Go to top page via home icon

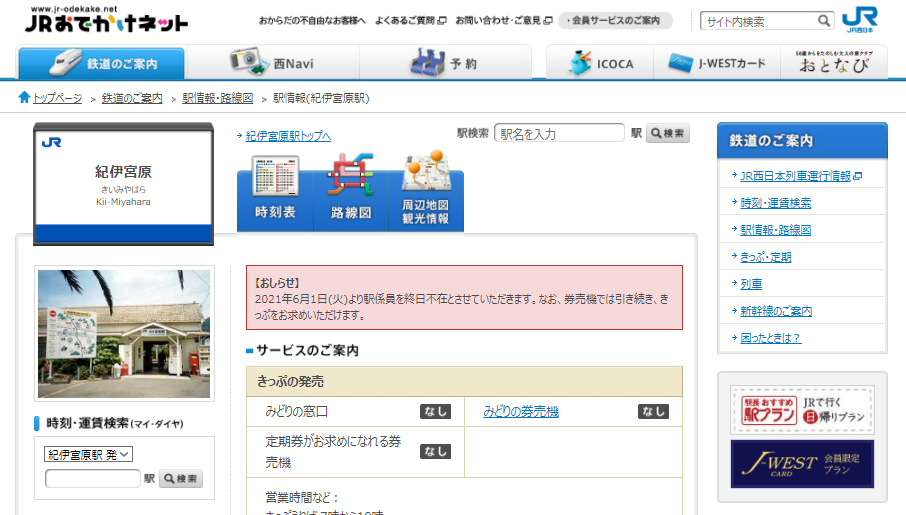[x=24, y=97]
